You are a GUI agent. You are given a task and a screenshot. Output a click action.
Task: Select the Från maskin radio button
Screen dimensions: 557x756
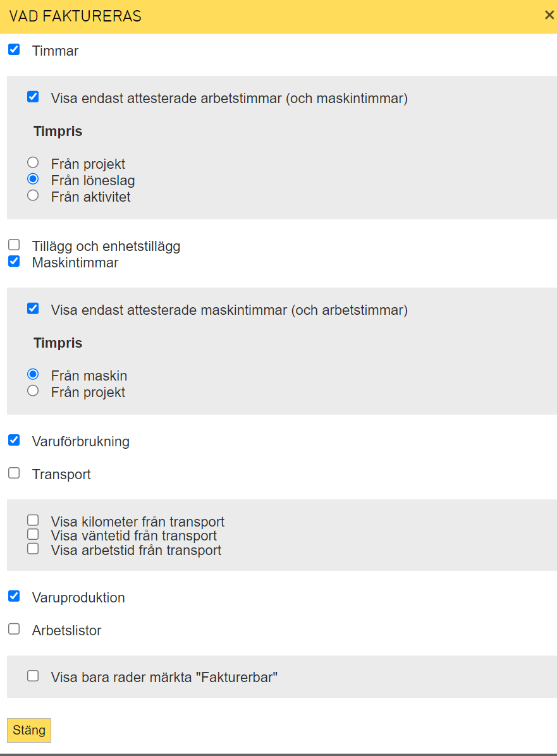click(x=33, y=374)
